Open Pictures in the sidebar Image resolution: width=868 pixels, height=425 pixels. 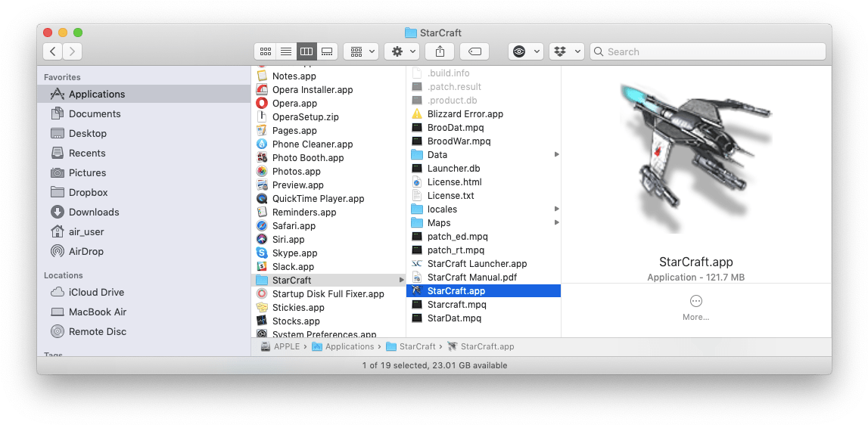[144, 172]
